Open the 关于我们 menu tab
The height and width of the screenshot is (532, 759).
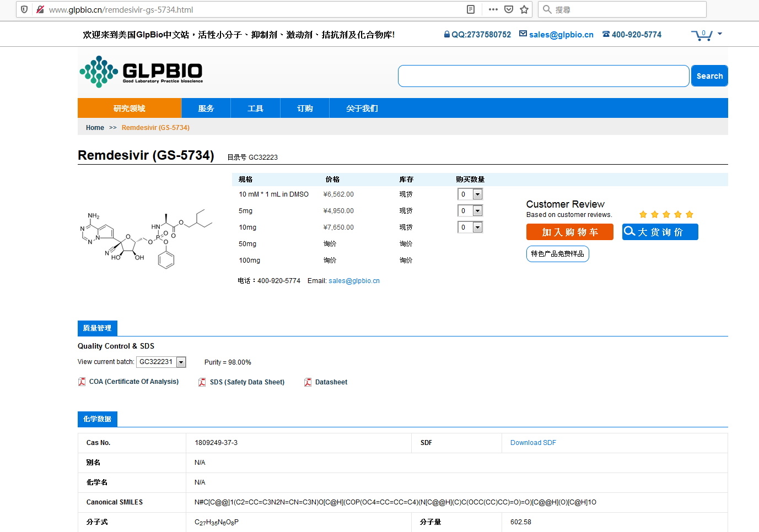coord(362,108)
